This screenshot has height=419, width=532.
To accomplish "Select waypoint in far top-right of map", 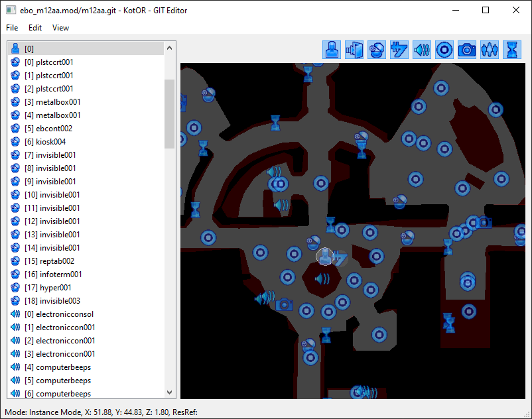I will click(x=496, y=110).
